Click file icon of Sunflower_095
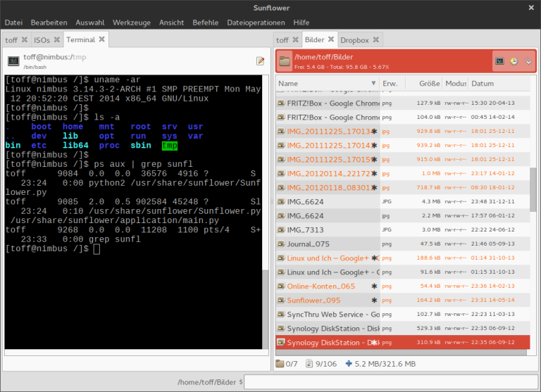Viewport: 541px width, 392px height. click(x=281, y=300)
